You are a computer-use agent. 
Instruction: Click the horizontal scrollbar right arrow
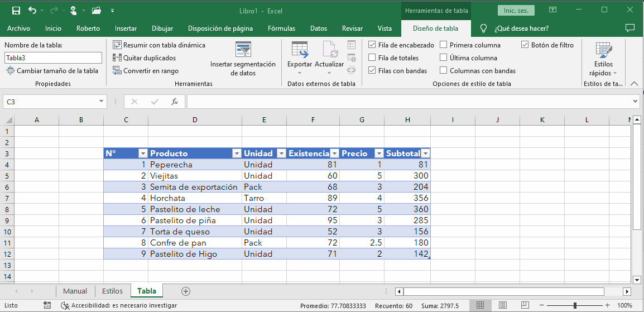pos(627,291)
